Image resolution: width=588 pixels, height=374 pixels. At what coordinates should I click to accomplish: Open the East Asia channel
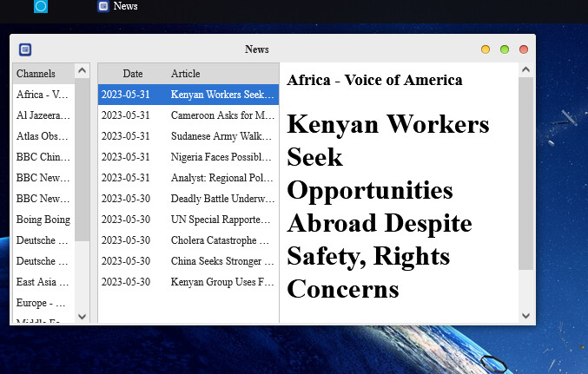(x=43, y=282)
